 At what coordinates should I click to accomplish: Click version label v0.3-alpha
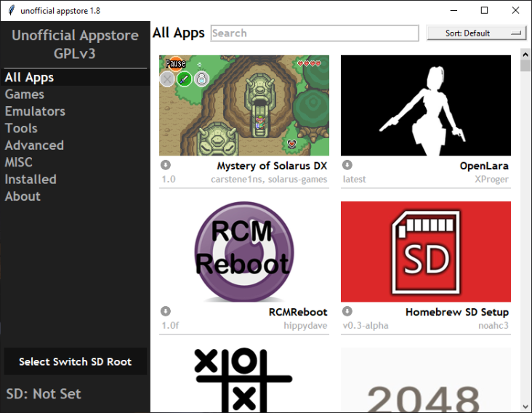click(366, 326)
